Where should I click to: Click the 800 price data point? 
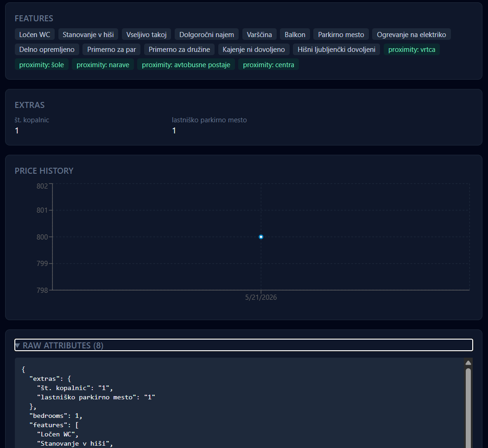pyautogui.click(x=261, y=237)
